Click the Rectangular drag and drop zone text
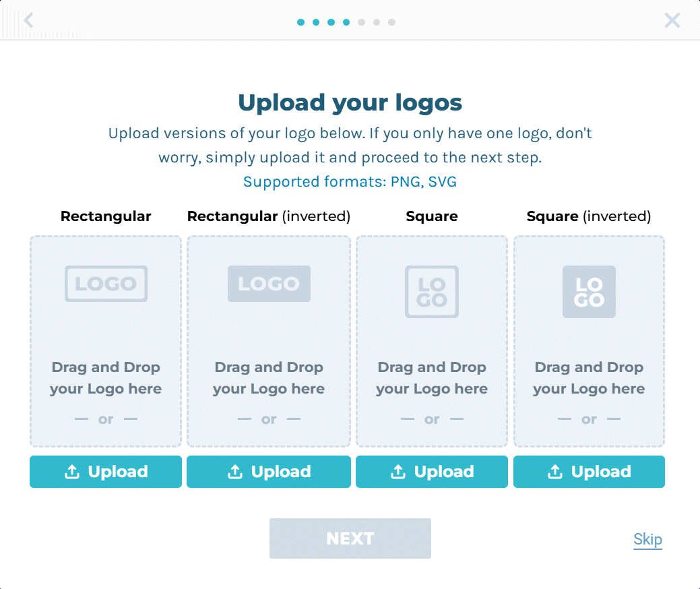 pyautogui.click(x=106, y=378)
